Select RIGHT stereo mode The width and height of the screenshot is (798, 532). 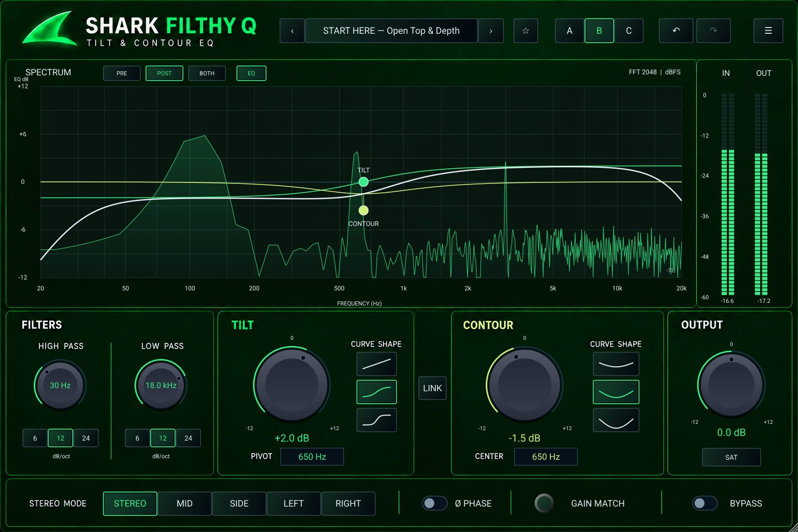[348, 503]
